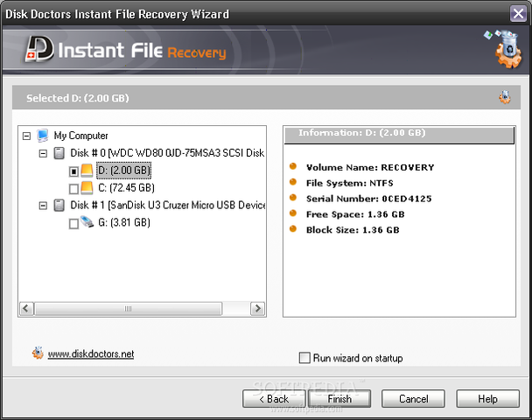Click the horizontal scrollbar thumb in the tree
Screen dimensions: 532x420
coord(129,309)
